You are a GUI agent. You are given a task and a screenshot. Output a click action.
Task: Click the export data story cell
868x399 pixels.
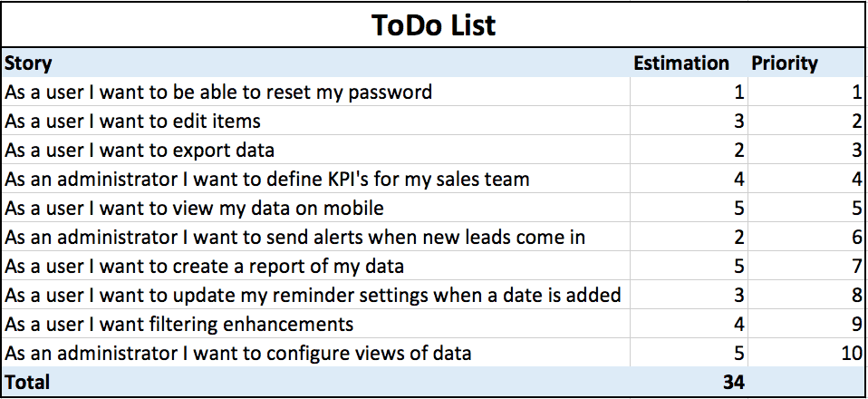pyautogui.click(x=140, y=151)
